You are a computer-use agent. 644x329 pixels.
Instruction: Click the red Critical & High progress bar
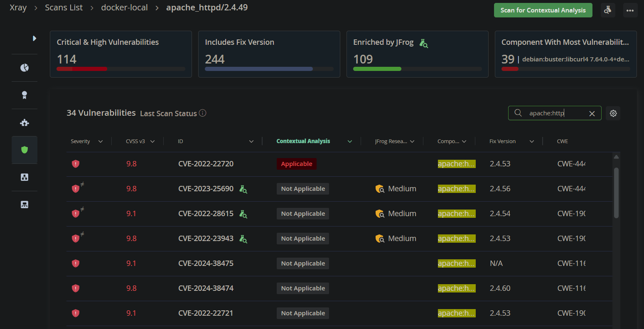(82, 69)
